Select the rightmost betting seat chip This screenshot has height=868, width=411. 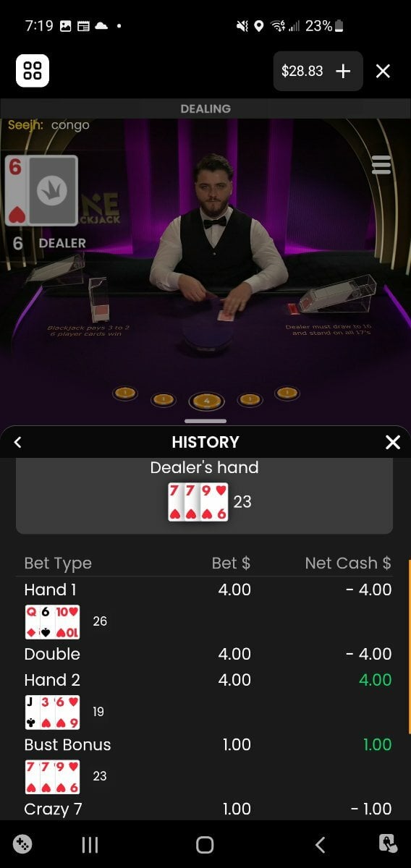[x=287, y=393]
